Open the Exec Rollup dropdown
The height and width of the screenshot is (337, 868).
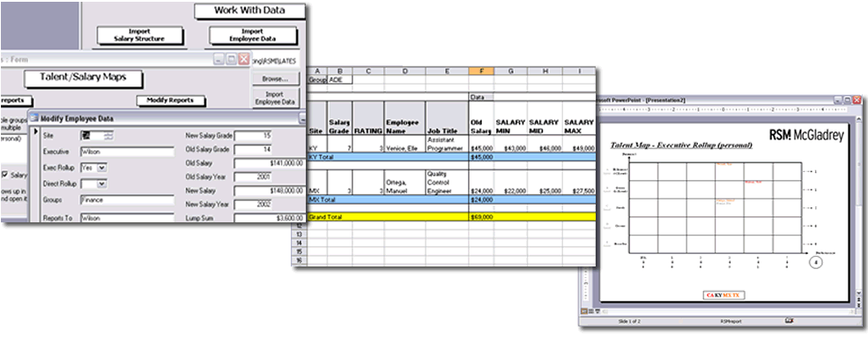(x=102, y=167)
